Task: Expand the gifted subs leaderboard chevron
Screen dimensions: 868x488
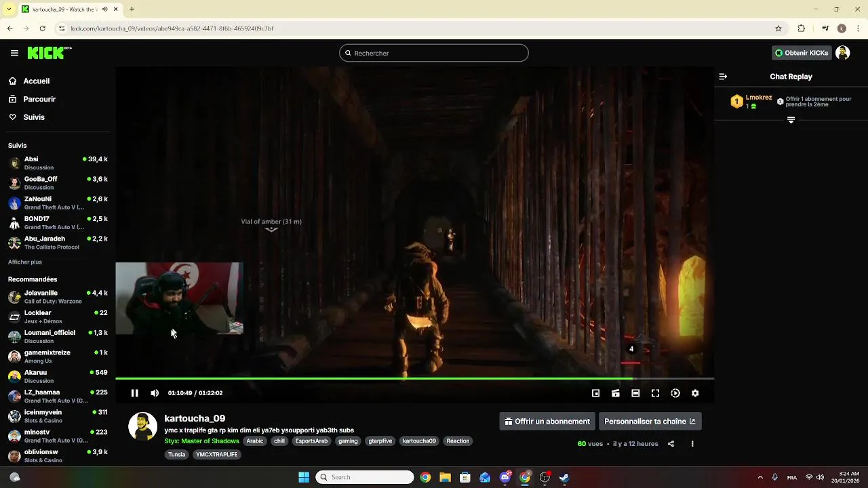Action: pos(791,120)
